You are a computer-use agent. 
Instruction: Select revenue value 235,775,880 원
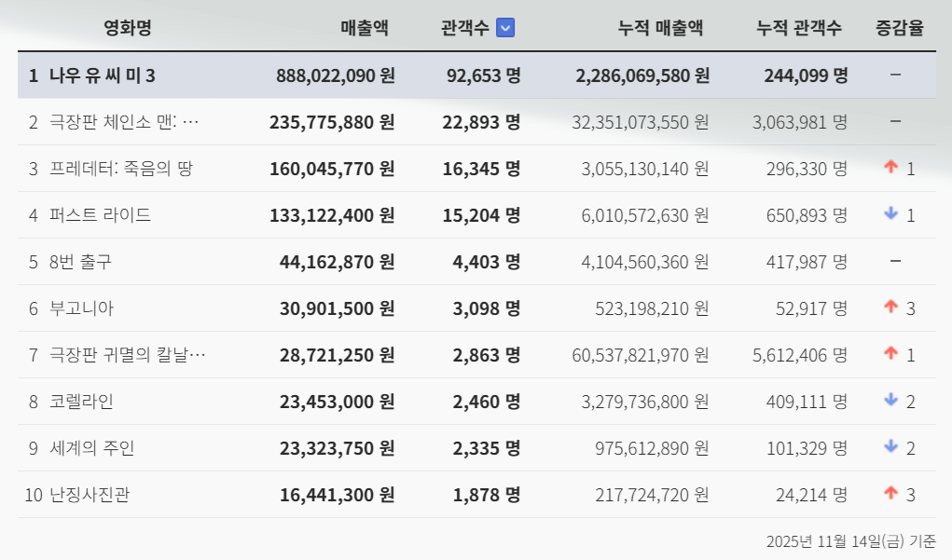point(332,122)
